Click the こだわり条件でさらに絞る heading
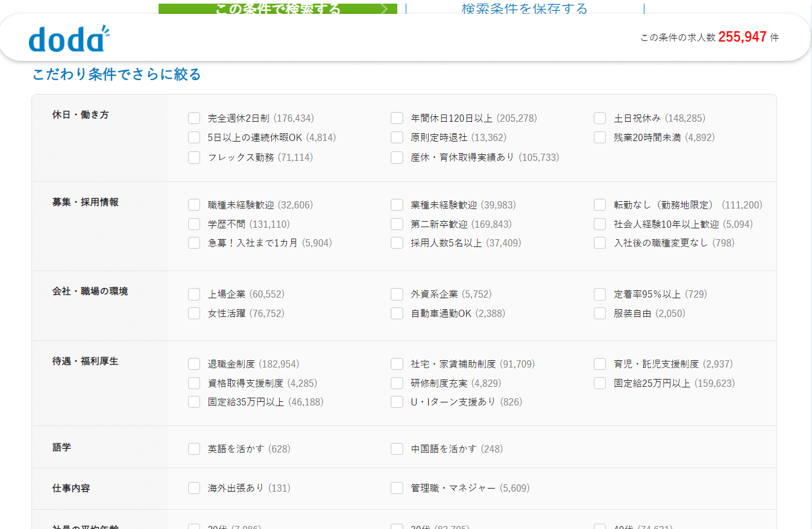The height and width of the screenshot is (529, 812). pyautogui.click(x=116, y=75)
